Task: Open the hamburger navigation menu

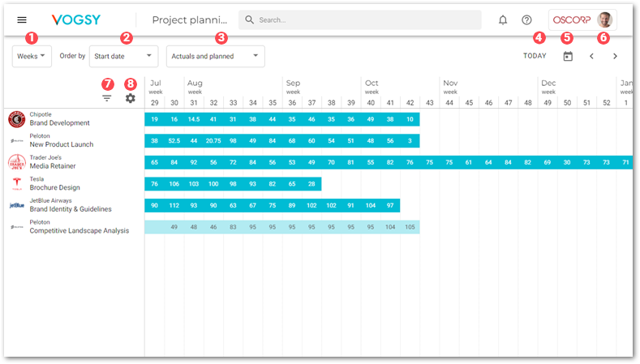Action: tap(22, 19)
